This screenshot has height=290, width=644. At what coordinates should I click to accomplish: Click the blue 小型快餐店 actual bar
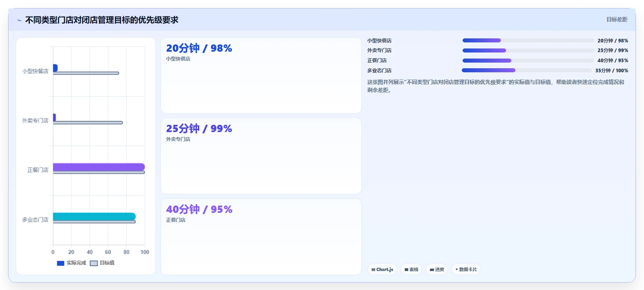pyautogui.click(x=55, y=68)
